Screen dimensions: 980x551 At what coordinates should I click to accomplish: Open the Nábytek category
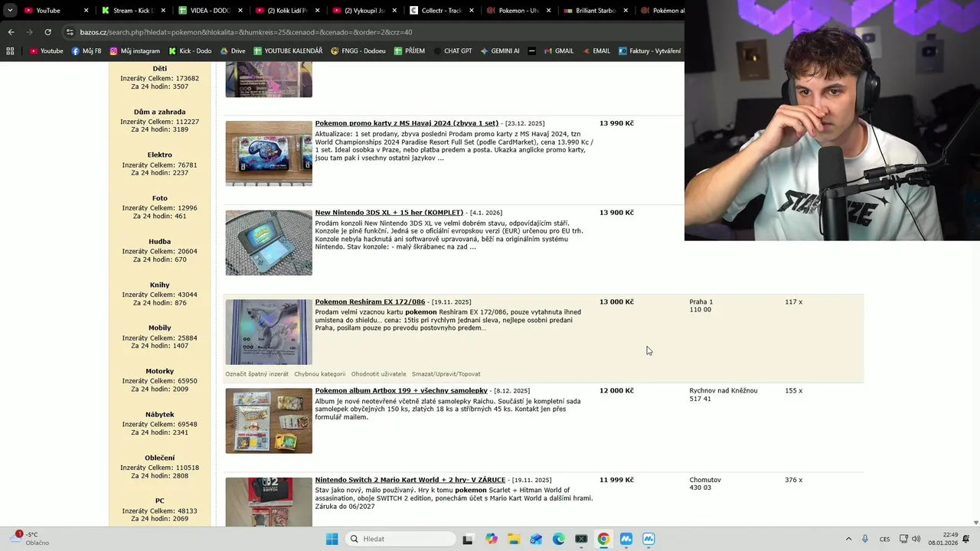point(159,415)
